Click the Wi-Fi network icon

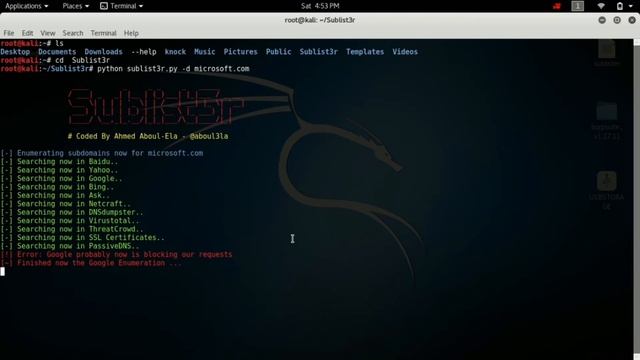pos(601,6)
